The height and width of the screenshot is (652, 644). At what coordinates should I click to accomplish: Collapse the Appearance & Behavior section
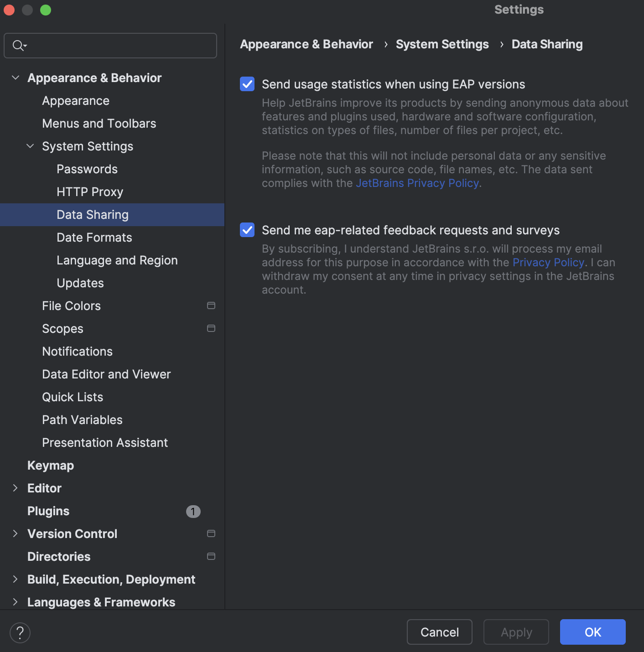[x=16, y=78]
